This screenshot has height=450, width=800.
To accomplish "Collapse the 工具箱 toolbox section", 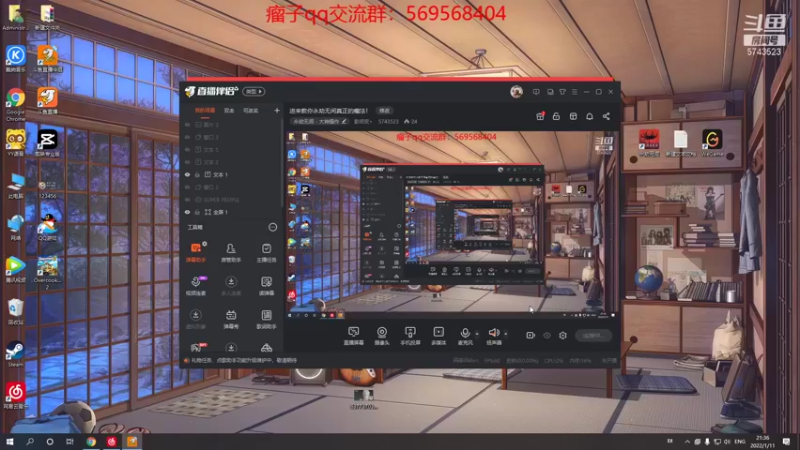I will (273, 227).
